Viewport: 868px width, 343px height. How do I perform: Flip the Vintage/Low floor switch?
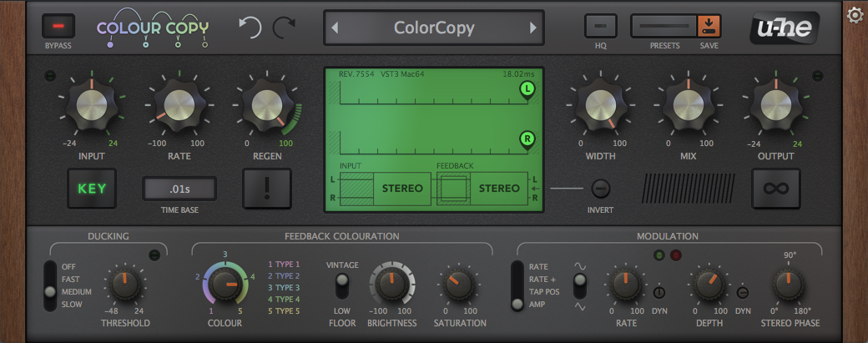tap(341, 286)
